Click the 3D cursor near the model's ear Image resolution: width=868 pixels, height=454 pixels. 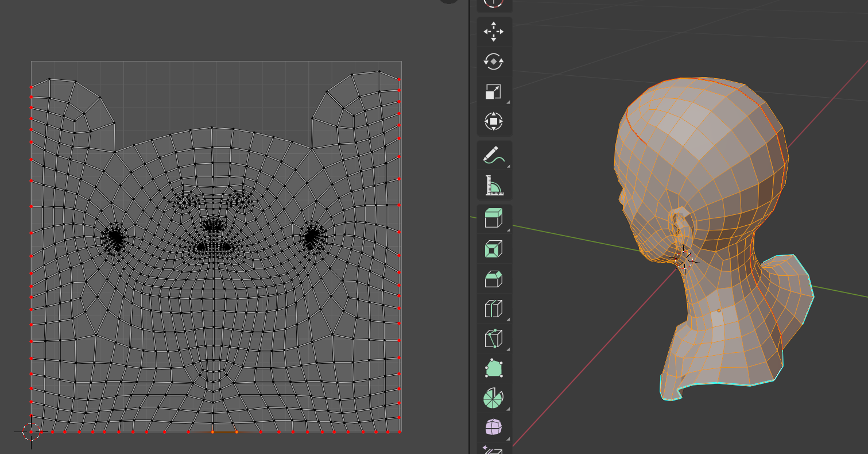tap(684, 259)
